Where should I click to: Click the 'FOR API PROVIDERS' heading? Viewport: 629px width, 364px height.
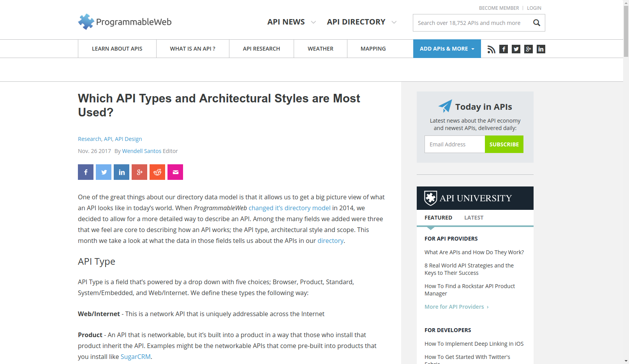tap(451, 239)
